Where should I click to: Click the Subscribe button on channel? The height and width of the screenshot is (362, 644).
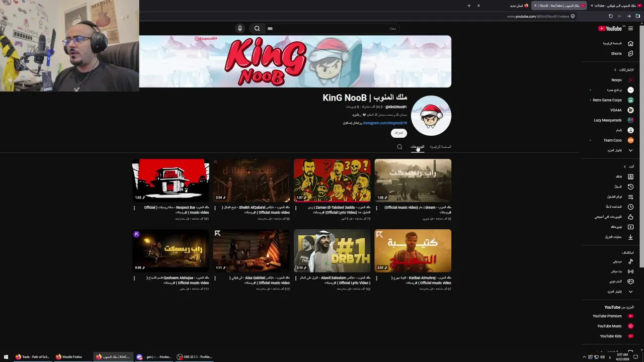pyautogui.click(x=398, y=133)
